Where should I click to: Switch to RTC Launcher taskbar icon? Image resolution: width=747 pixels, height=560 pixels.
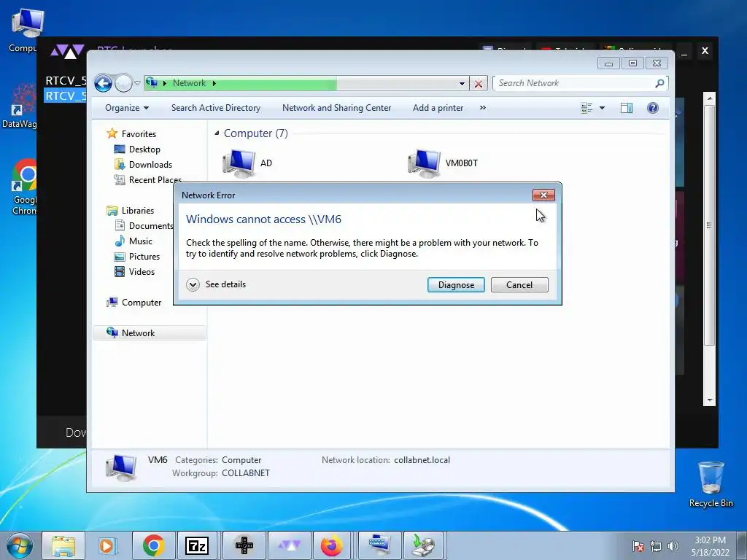(x=289, y=545)
